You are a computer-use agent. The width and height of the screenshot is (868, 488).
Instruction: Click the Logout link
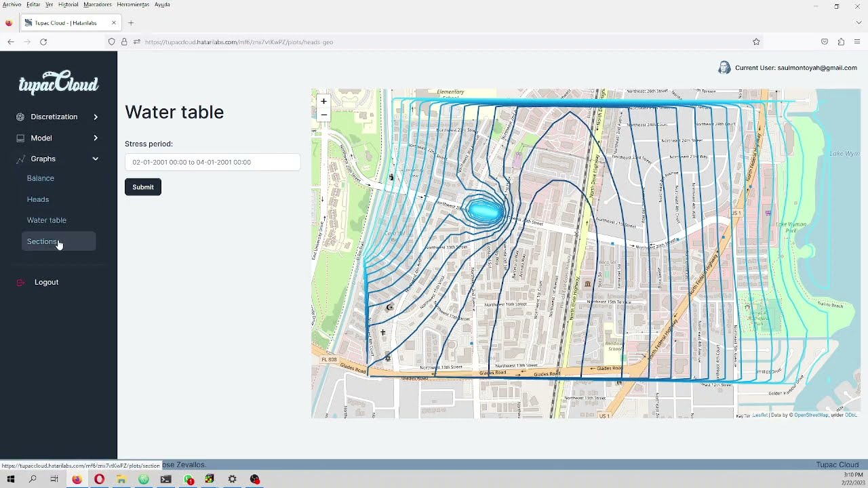(x=46, y=282)
